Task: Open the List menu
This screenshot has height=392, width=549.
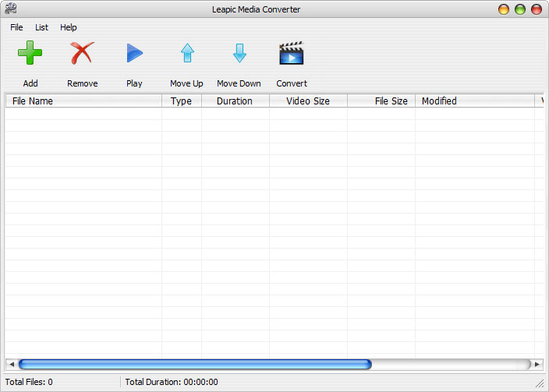Action: point(41,27)
